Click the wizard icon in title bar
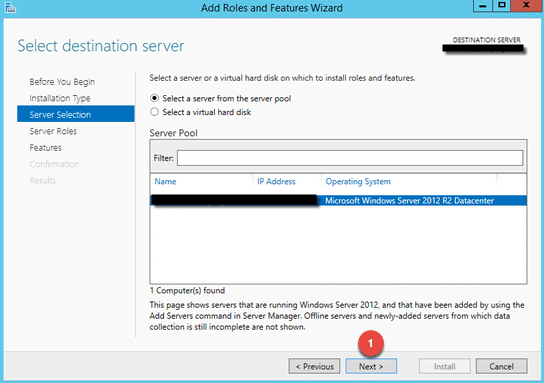 (x=10, y=7)
